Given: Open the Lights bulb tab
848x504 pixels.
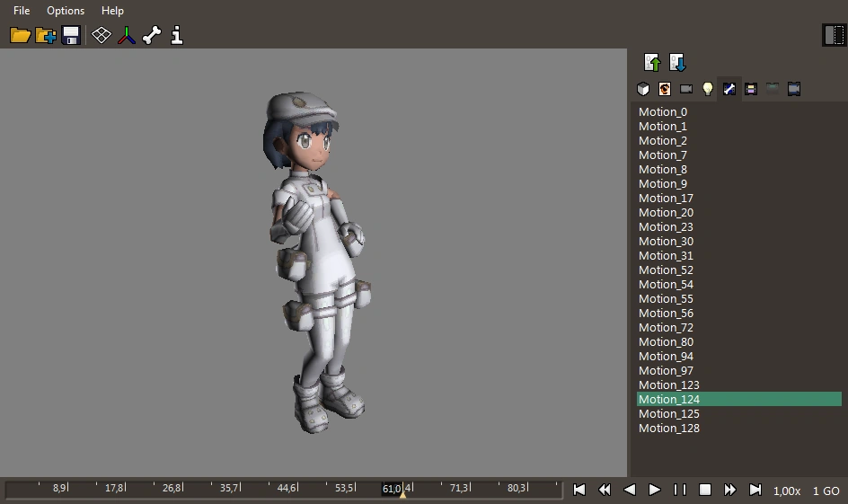Looking at the screenshot, I should coord(708,89).
